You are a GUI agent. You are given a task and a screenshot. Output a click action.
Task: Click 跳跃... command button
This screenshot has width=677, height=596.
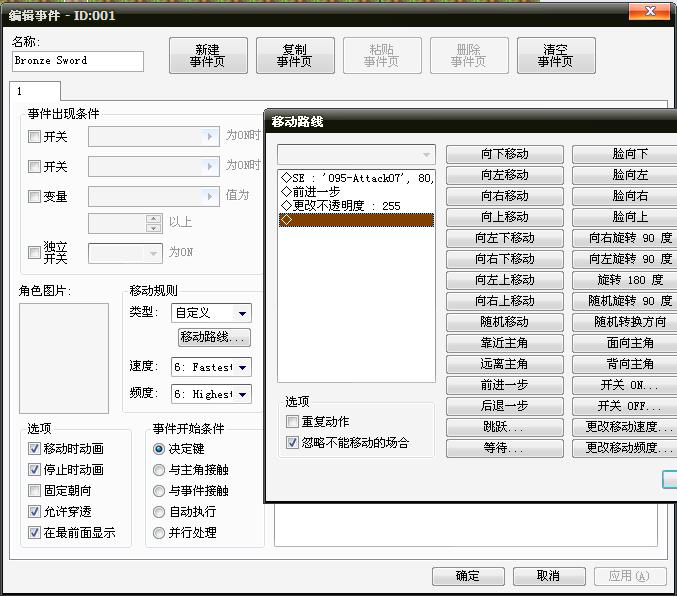point(505,427)
